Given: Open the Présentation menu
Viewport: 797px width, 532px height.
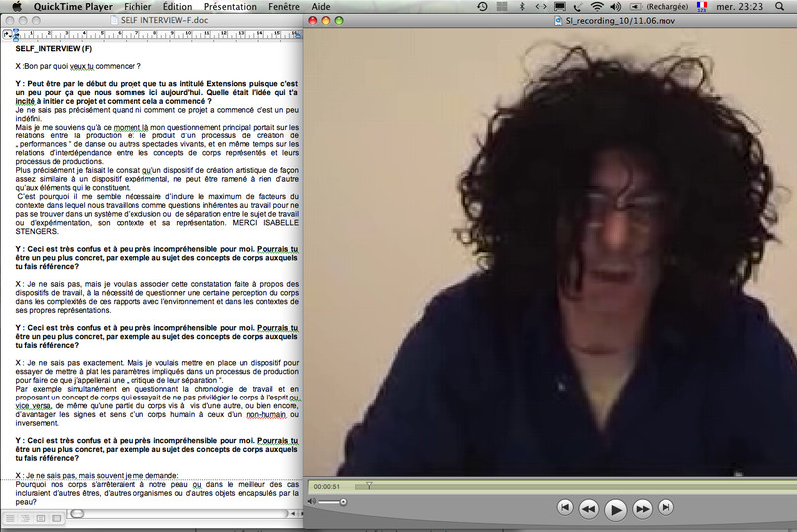Looking at the screenshot, I should pyautogui.click(x=237, y=6).
